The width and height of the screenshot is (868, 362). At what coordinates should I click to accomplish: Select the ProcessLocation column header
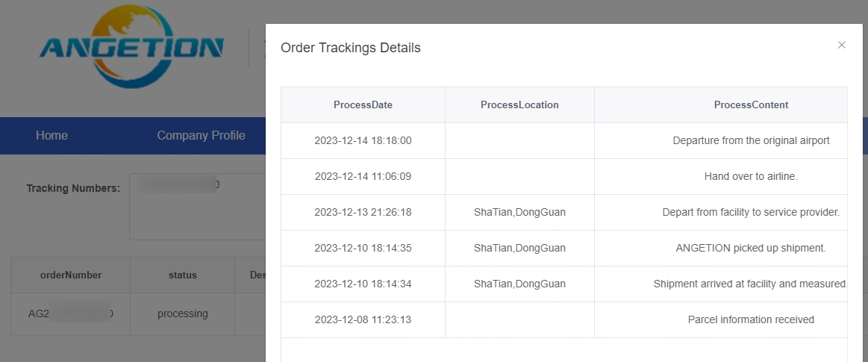pos(519,104)
